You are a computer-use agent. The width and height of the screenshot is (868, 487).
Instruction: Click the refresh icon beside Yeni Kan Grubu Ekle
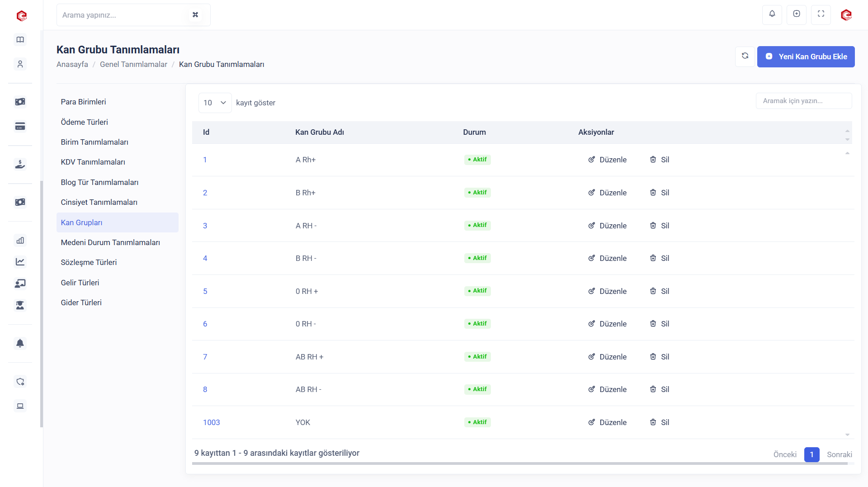(x=745, y=56)
